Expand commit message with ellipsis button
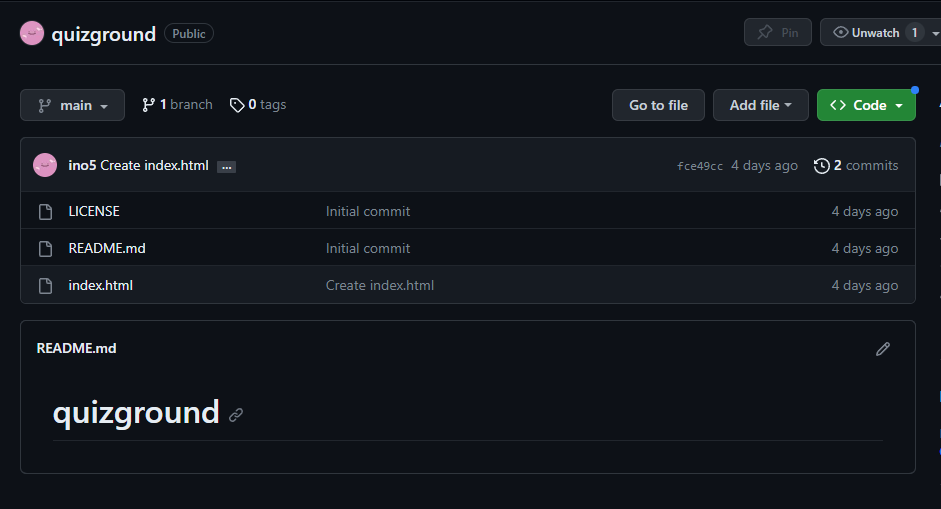The width and height of the screenshot is (941, 509). point(226,167)
